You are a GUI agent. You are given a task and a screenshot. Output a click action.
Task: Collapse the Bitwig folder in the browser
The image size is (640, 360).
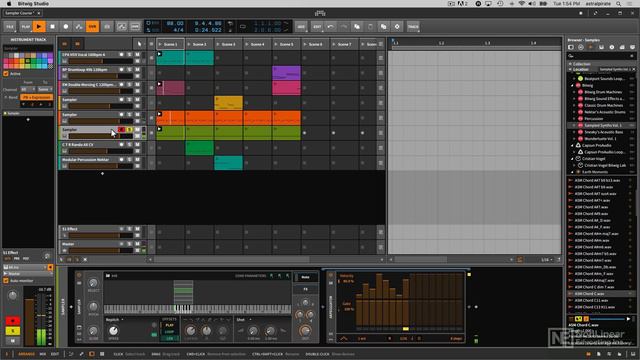tap(572, 85)
